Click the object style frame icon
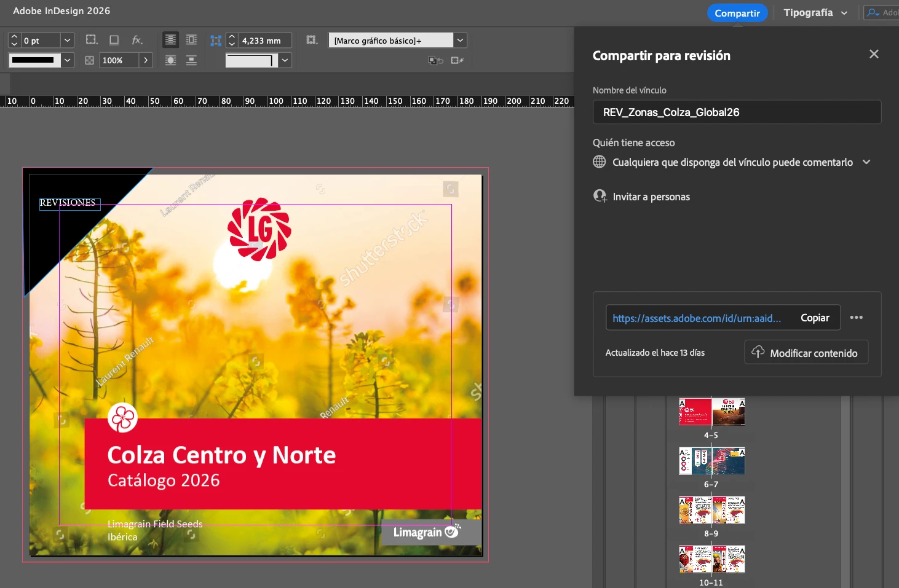Screen dimensions: 899x588 point(312,40)
